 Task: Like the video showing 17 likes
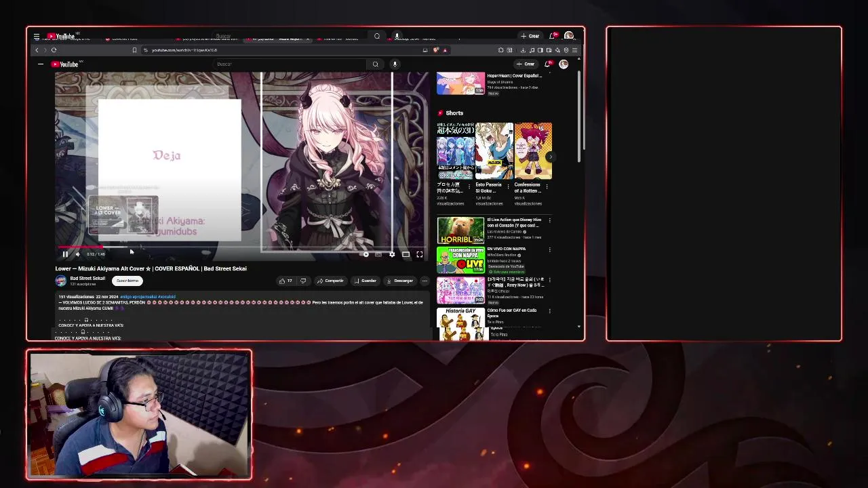pyautogui.click(x=285, y=281)
